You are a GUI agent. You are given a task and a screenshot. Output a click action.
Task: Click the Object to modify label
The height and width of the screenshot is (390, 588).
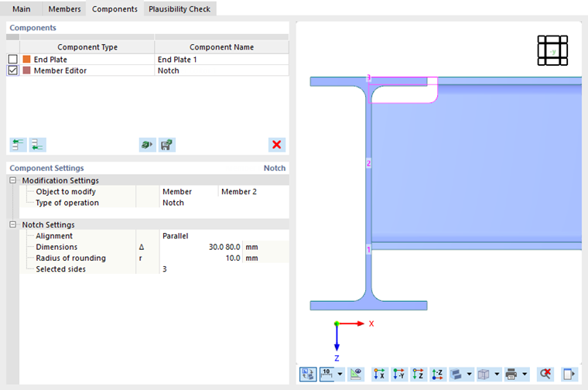point(66,192)
